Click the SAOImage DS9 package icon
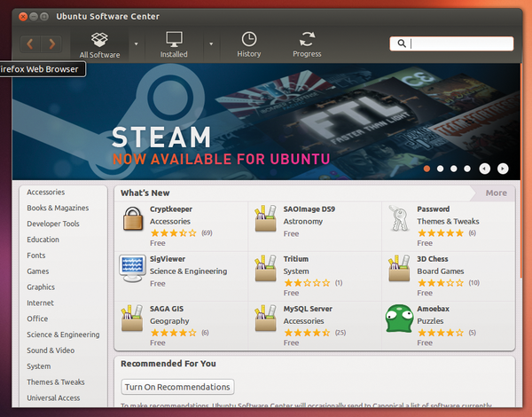 (266, 218)
